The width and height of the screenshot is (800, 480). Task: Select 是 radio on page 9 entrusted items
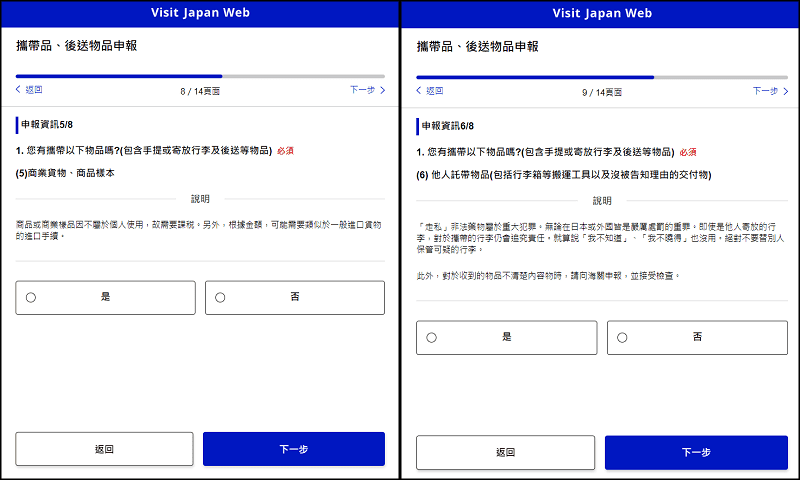(x=432, y=338)
